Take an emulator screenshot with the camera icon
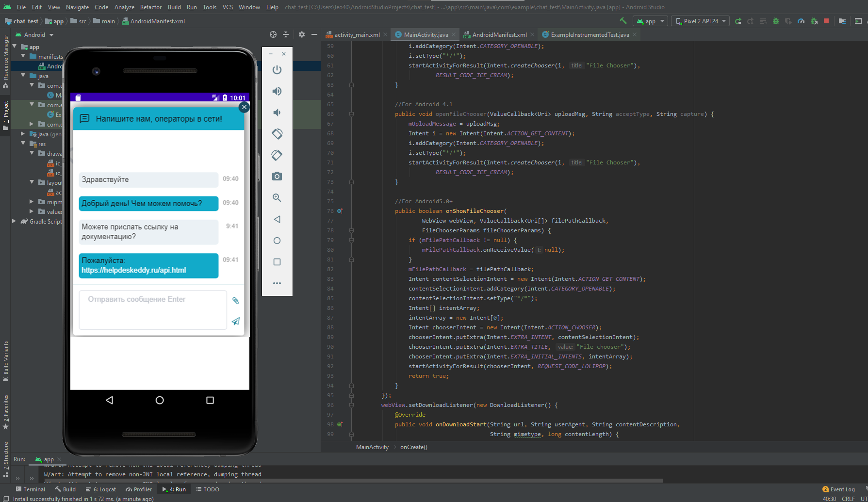The width and height of the screenshot is (868, 502). pos(277,177)
